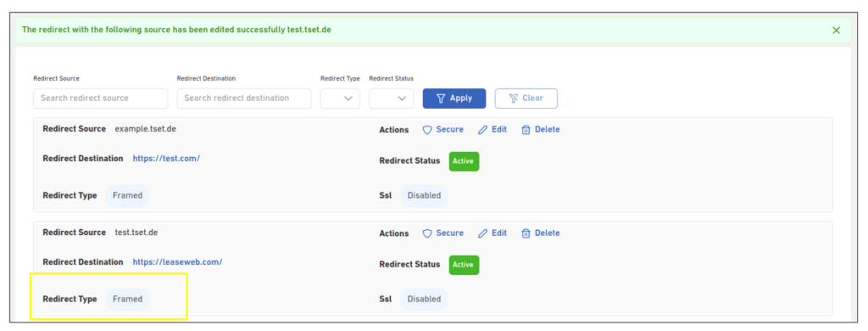Open the https://leaseweb.com/ destination link
Screen dimensions: 868x331
(177, 261)
